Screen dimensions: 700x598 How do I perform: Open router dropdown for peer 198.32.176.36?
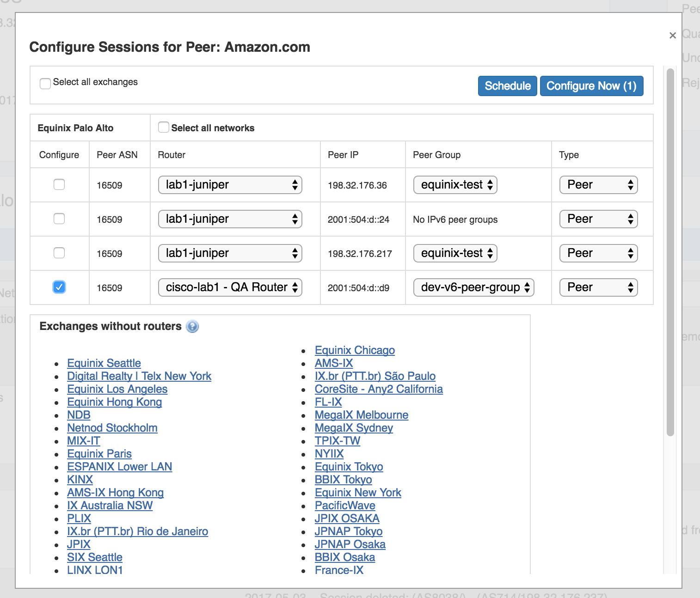[x=230, y=185]
